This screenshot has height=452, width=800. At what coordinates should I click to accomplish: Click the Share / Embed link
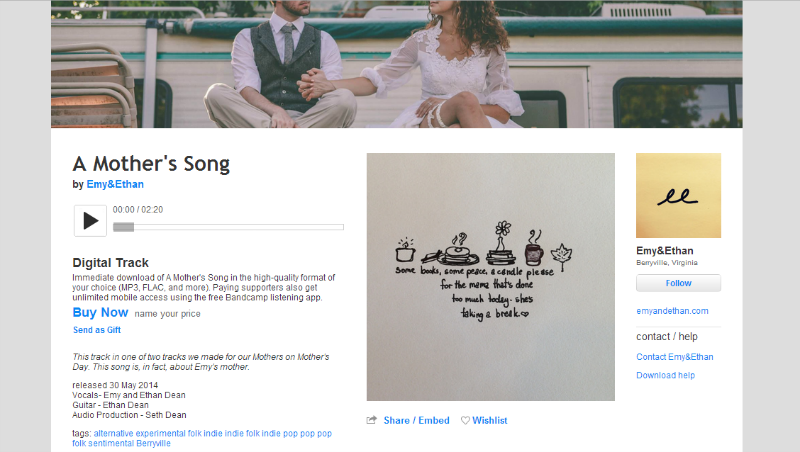pos(416,420)
